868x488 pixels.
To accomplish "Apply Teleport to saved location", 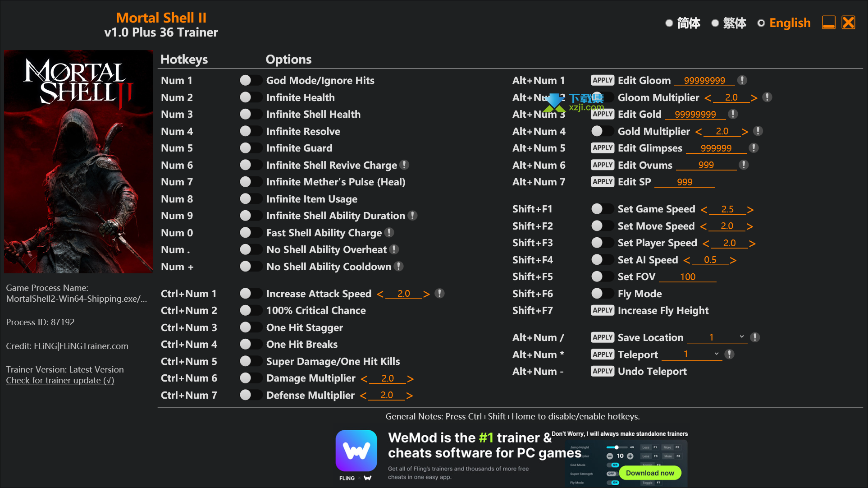I will 603,354.
